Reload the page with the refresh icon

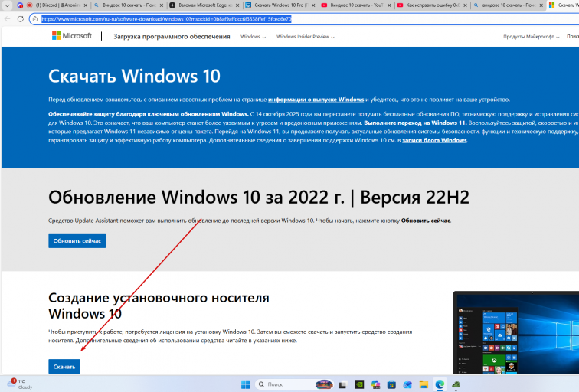[21, 19]
